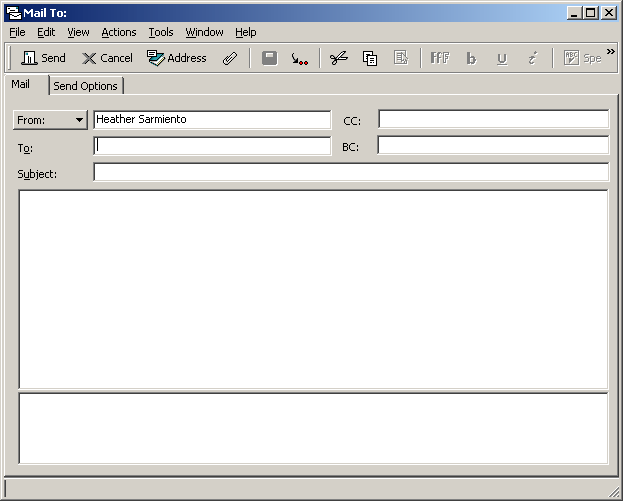623x501 pixels.
Task: Toggle underline formatting
Action: click(502, 58)
